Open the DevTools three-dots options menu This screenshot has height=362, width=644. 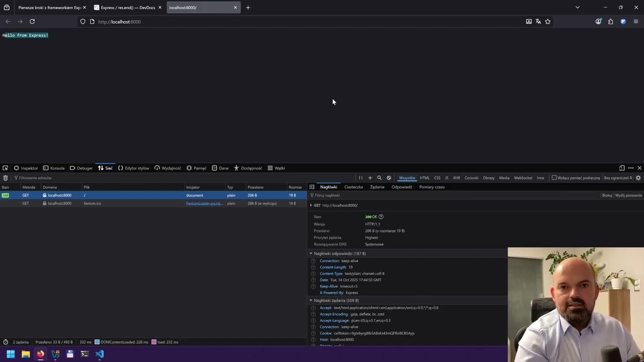point(631,168)
